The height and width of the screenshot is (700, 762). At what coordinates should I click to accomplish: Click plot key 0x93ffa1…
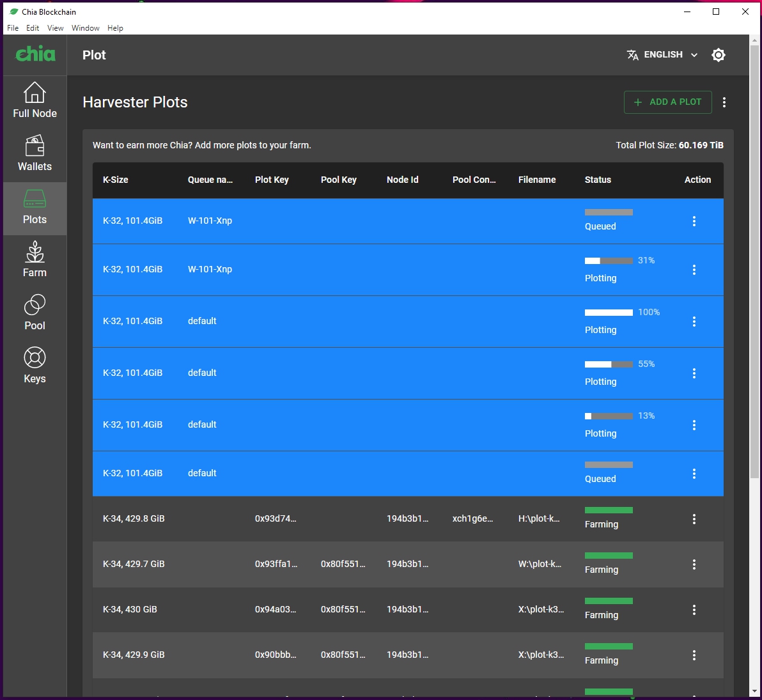276,564
